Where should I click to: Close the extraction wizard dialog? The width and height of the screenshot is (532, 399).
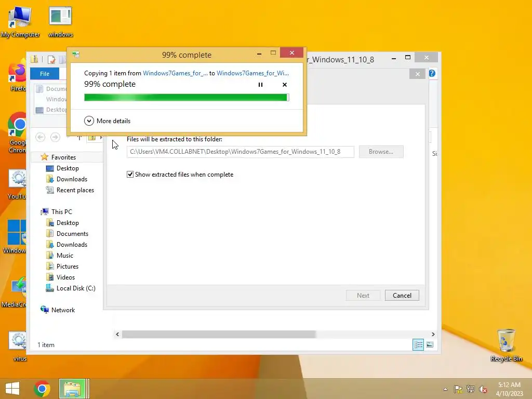pos(417,74)
